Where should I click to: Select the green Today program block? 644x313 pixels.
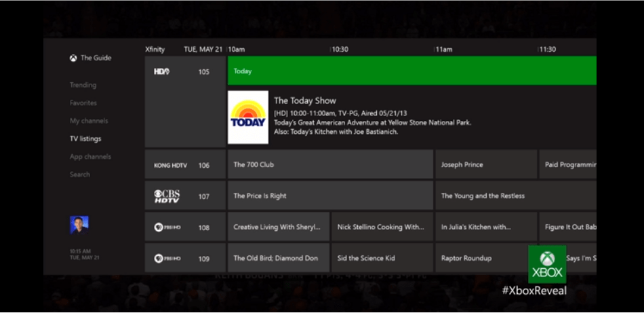point(412,71)
